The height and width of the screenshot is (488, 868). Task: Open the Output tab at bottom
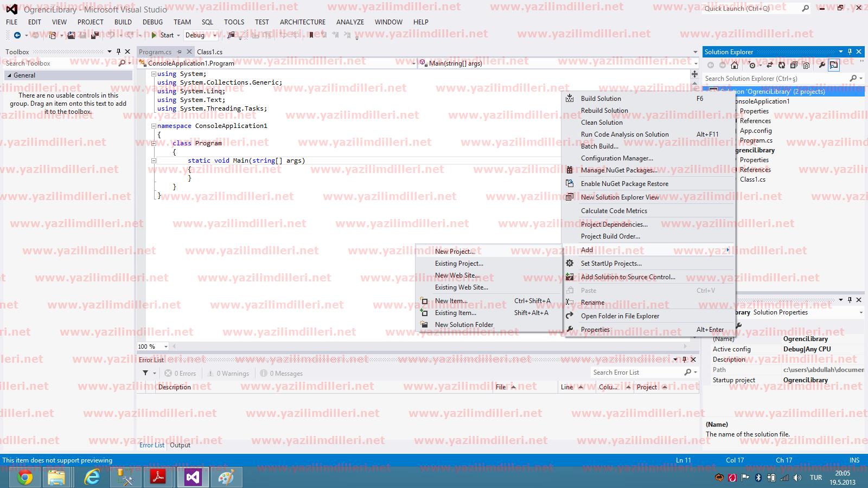180,445
